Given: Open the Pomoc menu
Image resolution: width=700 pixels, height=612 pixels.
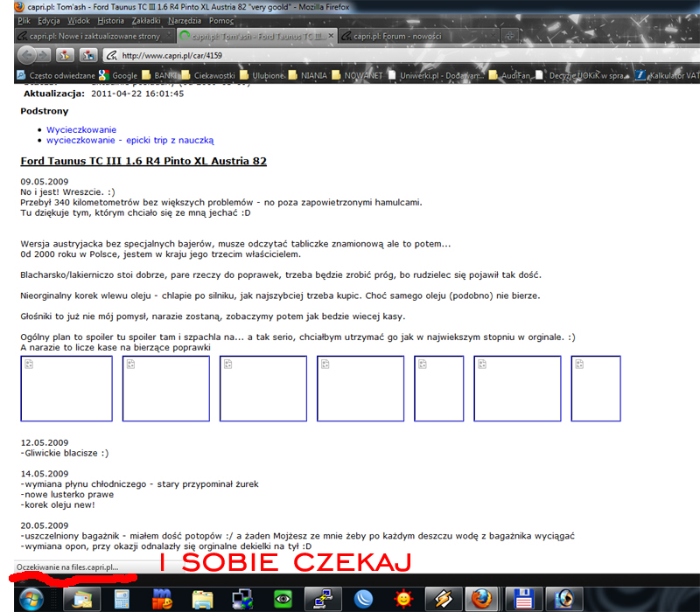Looking at the screenshot, I should pos(221,20).
